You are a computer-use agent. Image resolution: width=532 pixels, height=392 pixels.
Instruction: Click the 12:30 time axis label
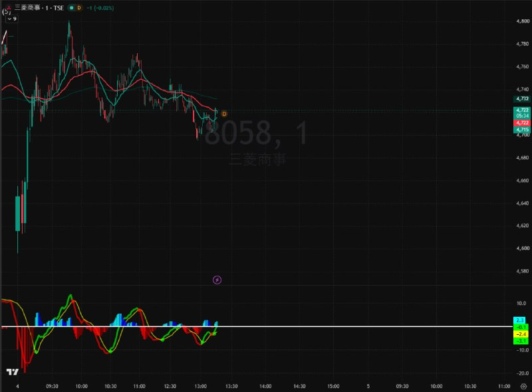170,386
